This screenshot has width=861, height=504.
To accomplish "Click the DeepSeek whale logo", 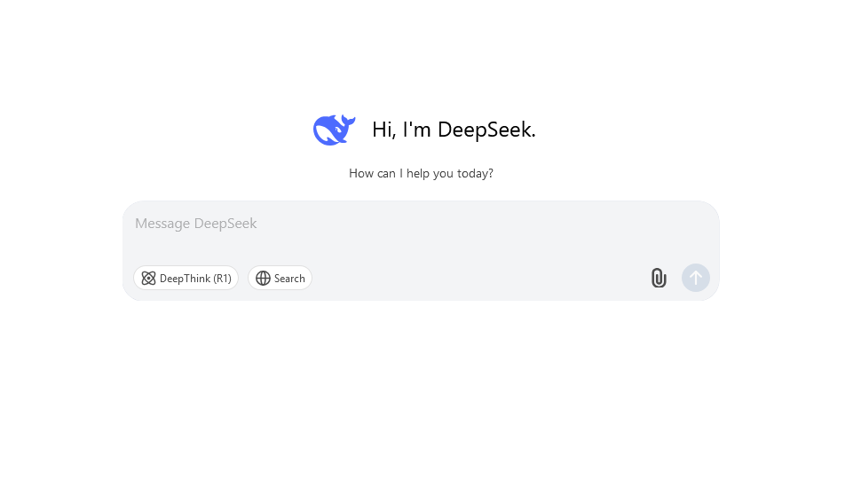I will (335, 130).
